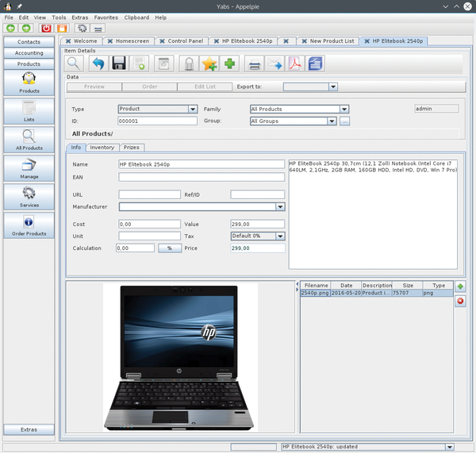Click the green plus icon in toolbar
This screenshot has height=453, width=476.
[229, 63]
